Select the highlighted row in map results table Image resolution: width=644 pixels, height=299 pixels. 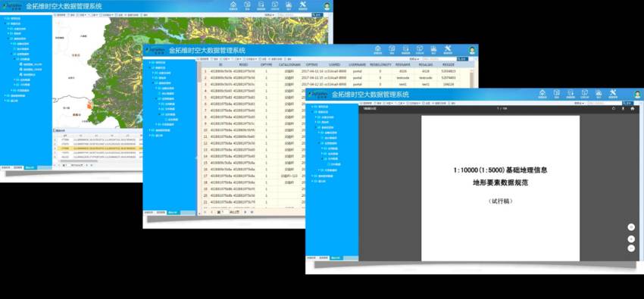coord(98,149)
